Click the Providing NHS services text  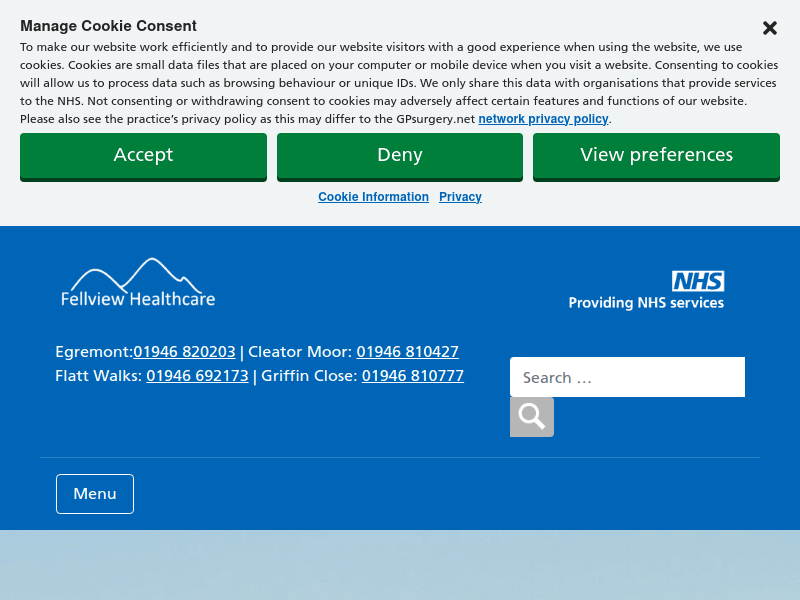tap(646, 303)
